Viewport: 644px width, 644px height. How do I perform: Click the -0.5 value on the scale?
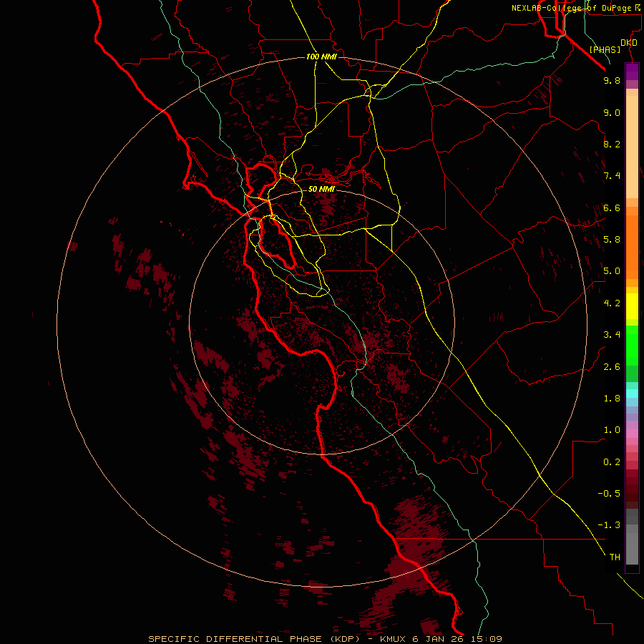click(609, 494)
